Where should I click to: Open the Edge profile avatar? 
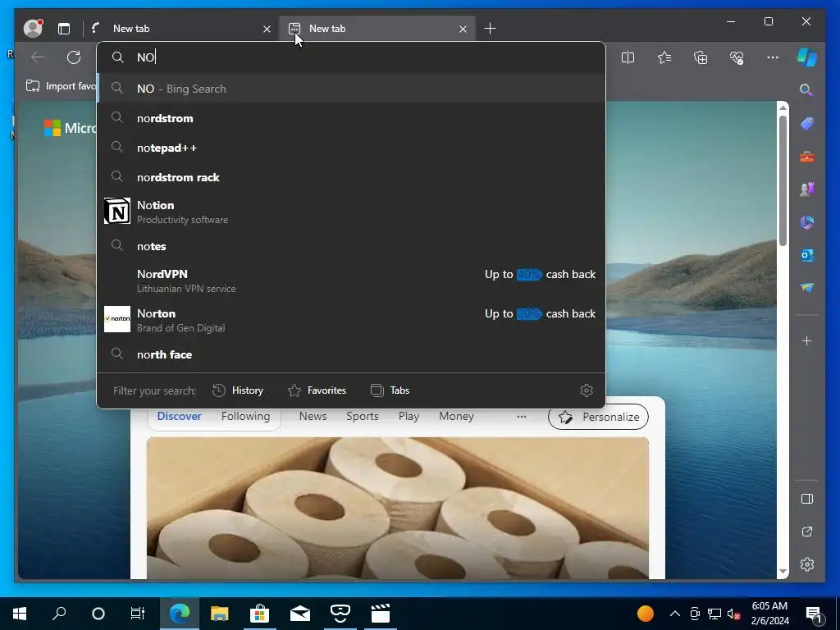33,28
